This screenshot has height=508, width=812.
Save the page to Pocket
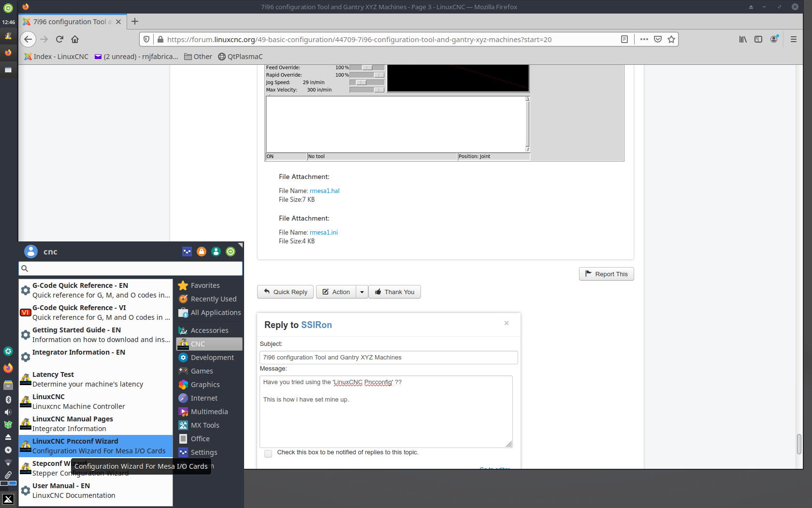click(658, 39)
